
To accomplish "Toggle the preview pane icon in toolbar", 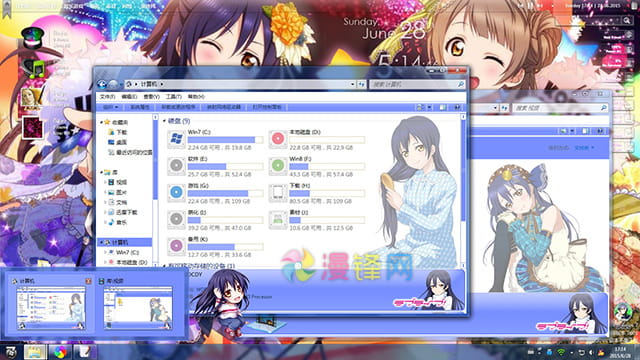I will click(442, 107).
